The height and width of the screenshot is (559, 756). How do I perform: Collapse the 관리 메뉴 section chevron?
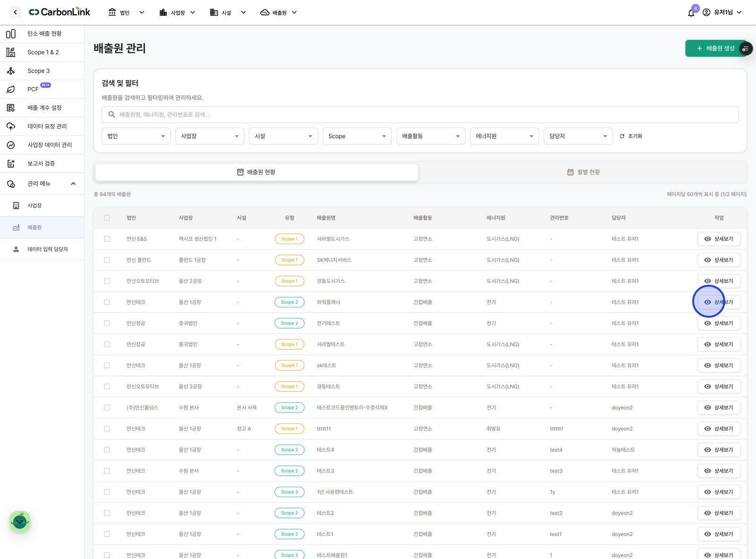[x=73, y=184]
